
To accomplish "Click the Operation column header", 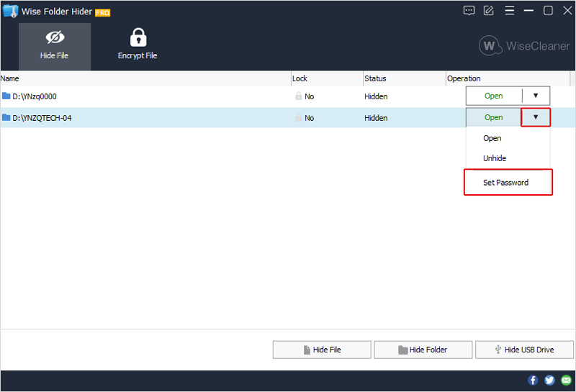I will (508, 78).
